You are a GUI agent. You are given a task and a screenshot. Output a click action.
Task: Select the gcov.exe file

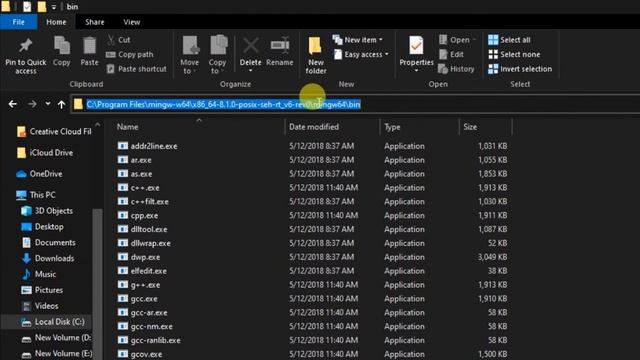[x=140, y=354]
